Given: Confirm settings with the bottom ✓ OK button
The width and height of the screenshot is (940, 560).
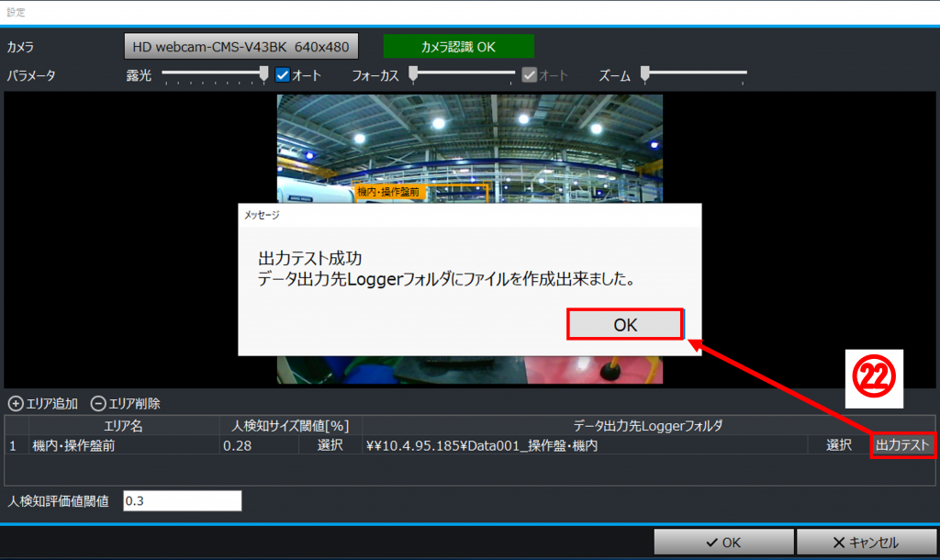Looking at the screenshot, I should (723, 542).
